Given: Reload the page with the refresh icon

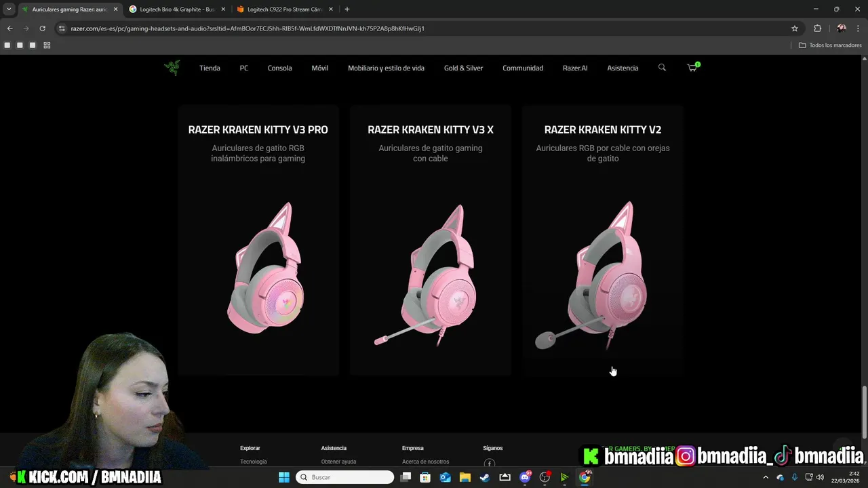Looking at the screenshot, I should click(42, 28).
